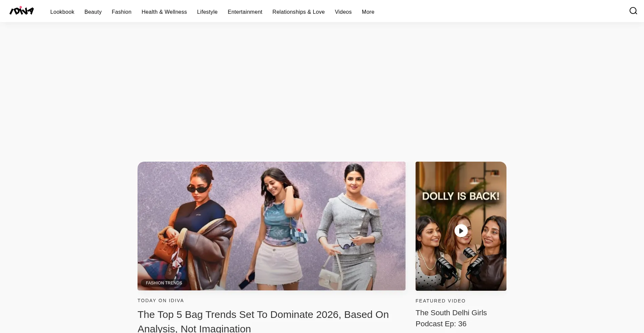Open Health & Wellness menu item
Screen dimensions: 644x333
(164, 12)
